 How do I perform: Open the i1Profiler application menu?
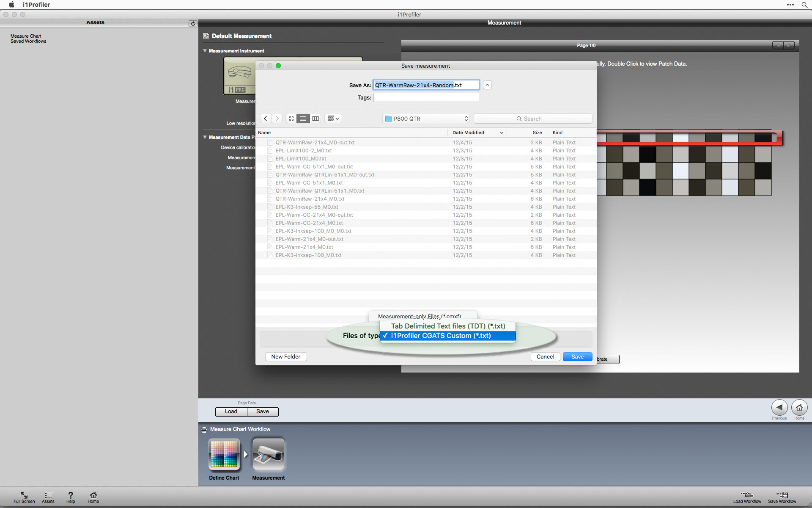(x=36, y=5)
